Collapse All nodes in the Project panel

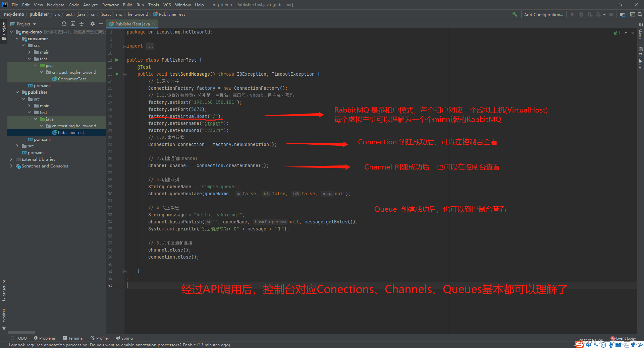[82, 24]
